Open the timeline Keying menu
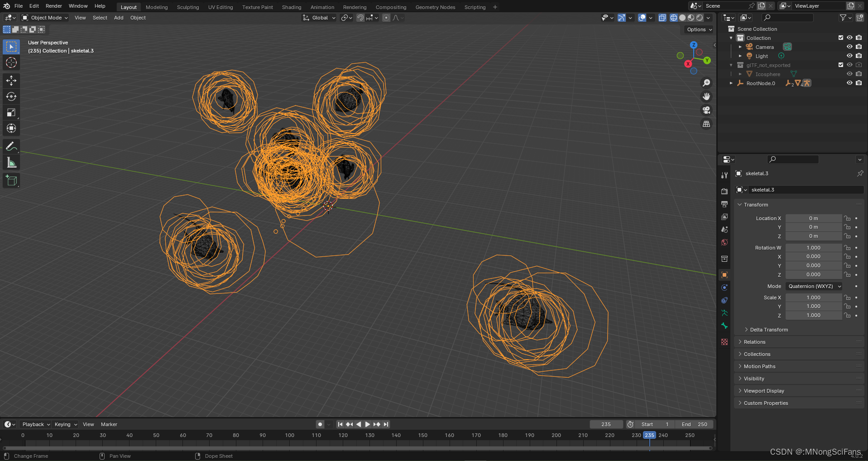The height and width of the screenshot is (461, 868). pos(65,424)
